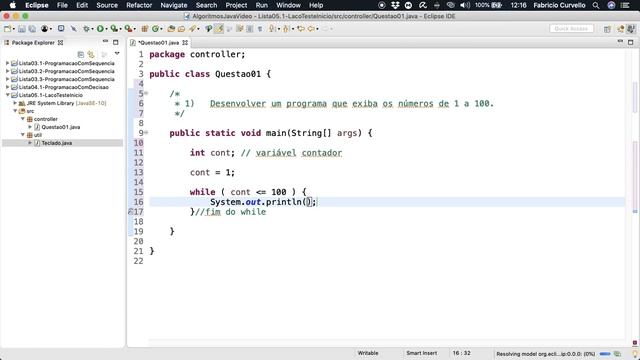Viewport: 640px width, 360px height.
Task: Expand Lista04.1-ProgramacaoComDecisao project
Action: (7, 87)
